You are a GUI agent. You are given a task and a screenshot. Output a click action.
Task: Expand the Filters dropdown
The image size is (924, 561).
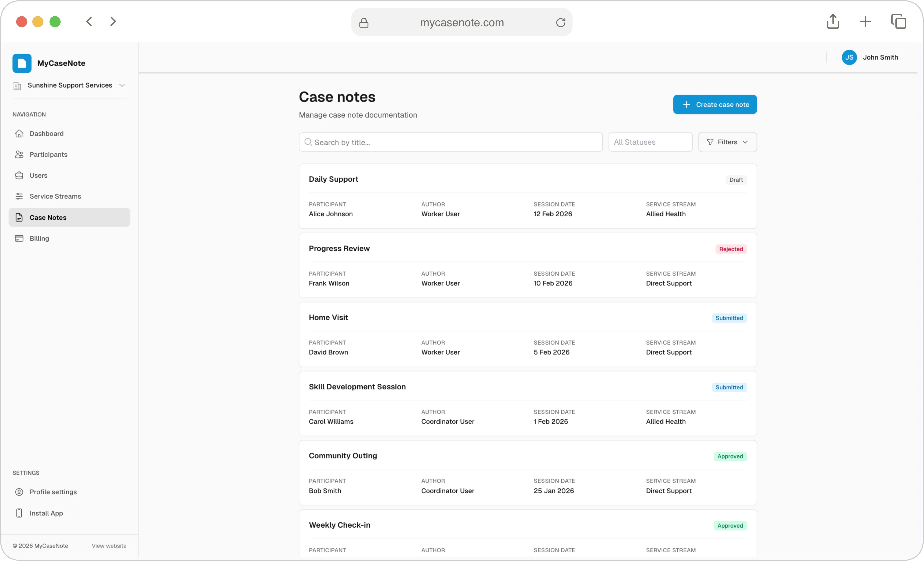727,142
